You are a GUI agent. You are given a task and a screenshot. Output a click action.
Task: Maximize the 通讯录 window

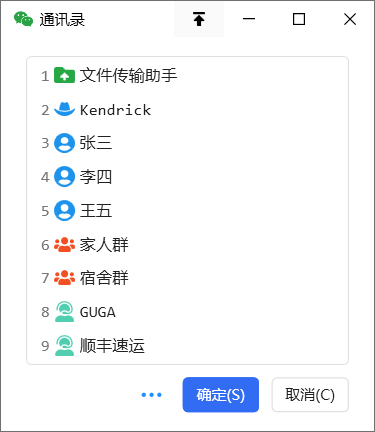click(x=299, y=19)
